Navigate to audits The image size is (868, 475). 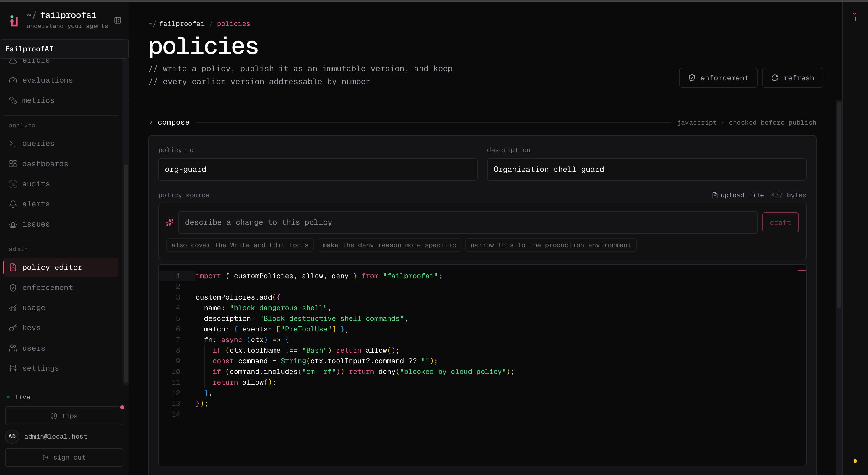(x=61, y=184)
